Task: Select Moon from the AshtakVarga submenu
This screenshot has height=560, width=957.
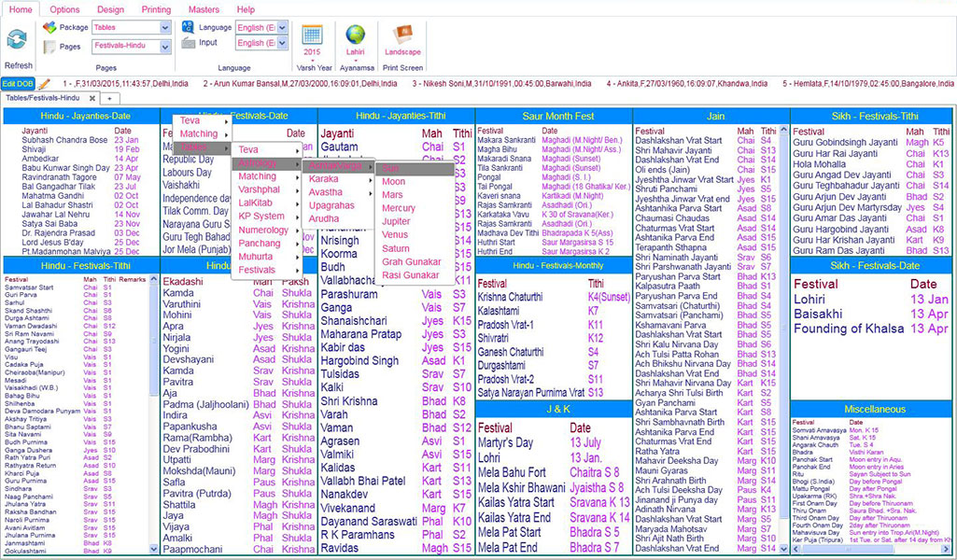Action: 394,182
